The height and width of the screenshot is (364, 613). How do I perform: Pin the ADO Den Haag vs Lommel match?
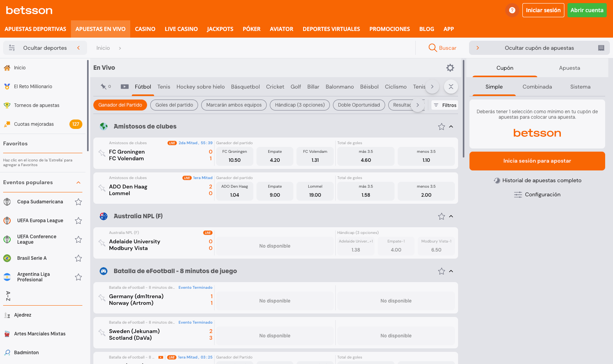pyautogui.click(x=102, y=188)
